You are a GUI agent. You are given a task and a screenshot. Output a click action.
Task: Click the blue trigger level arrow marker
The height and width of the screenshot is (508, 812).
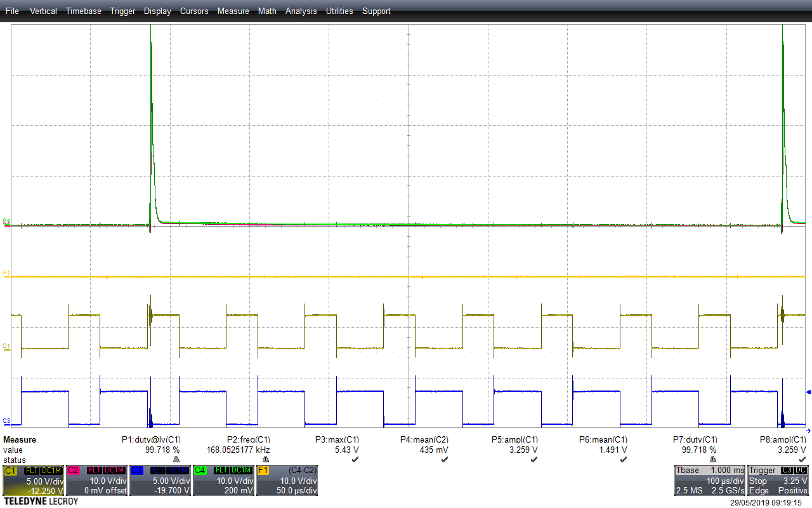click(x=808, y=392)
